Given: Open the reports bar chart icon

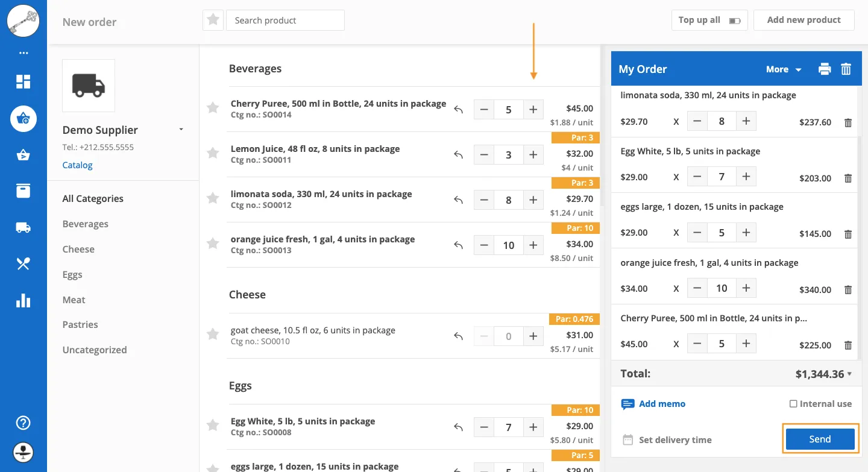Looking at the screenshot, I should pyautogui.click(x=24, y=300).
